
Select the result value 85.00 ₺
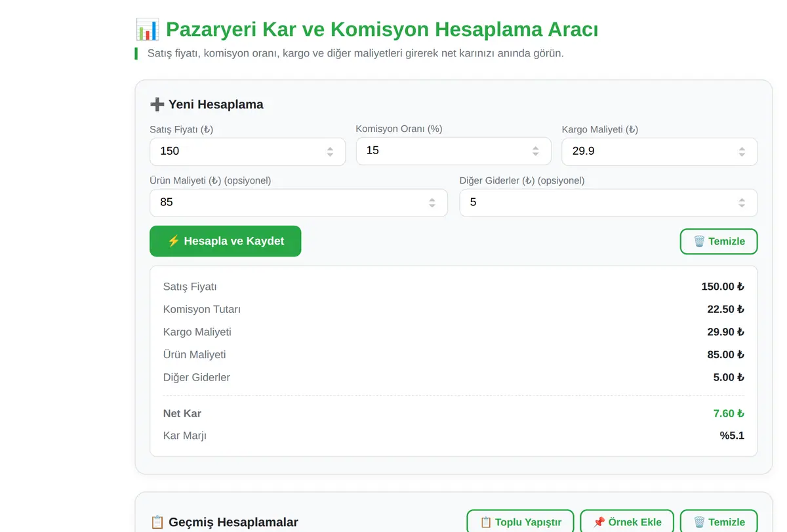(726, 354)
